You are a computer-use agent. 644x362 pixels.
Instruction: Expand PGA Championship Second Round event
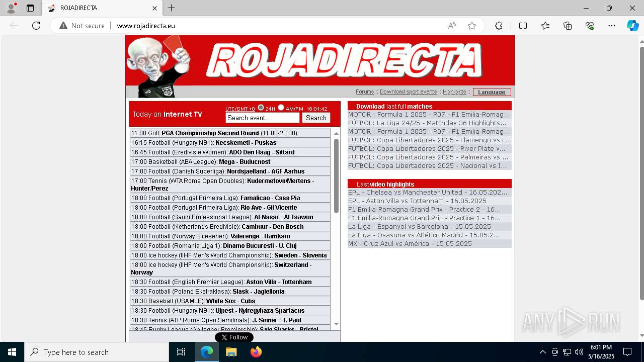(x=230, y=133)
